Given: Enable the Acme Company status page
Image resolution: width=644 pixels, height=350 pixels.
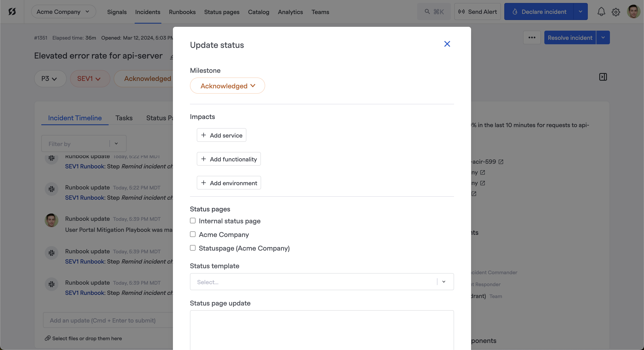Looking at the screenshot, I should click(x=193, y=234).
